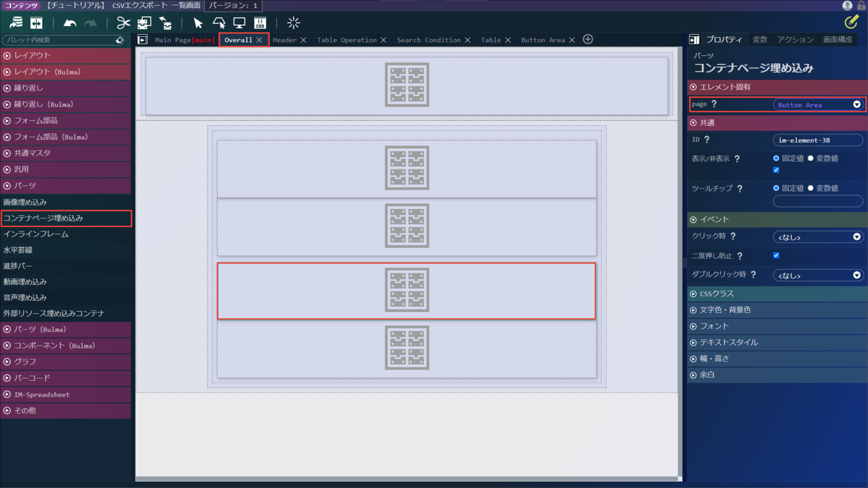Click the lock icon at top right

(x=861, y=5)
